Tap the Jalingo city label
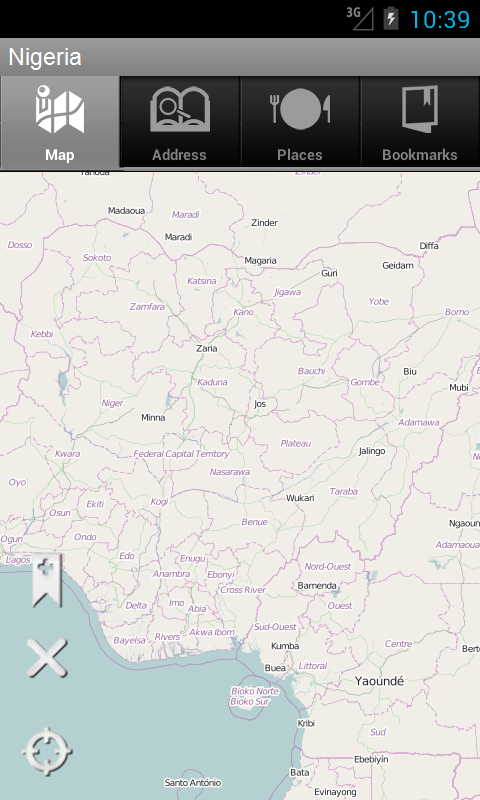Viewport: 480px width, 800px height. [x=372, y=451]
